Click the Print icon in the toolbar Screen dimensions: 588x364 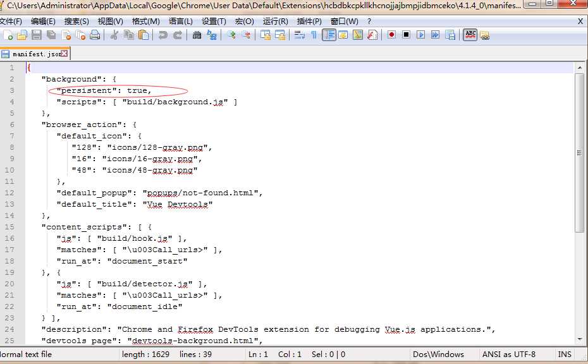(95, 35)
